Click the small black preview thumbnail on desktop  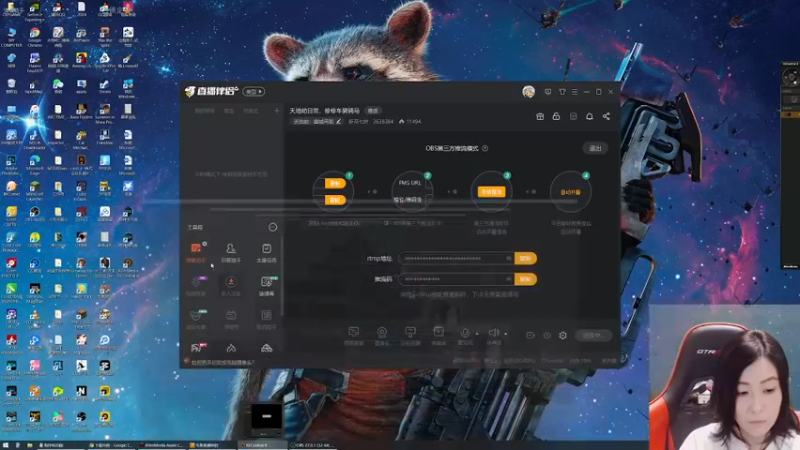pyautogui.click(x=266, y=417)
